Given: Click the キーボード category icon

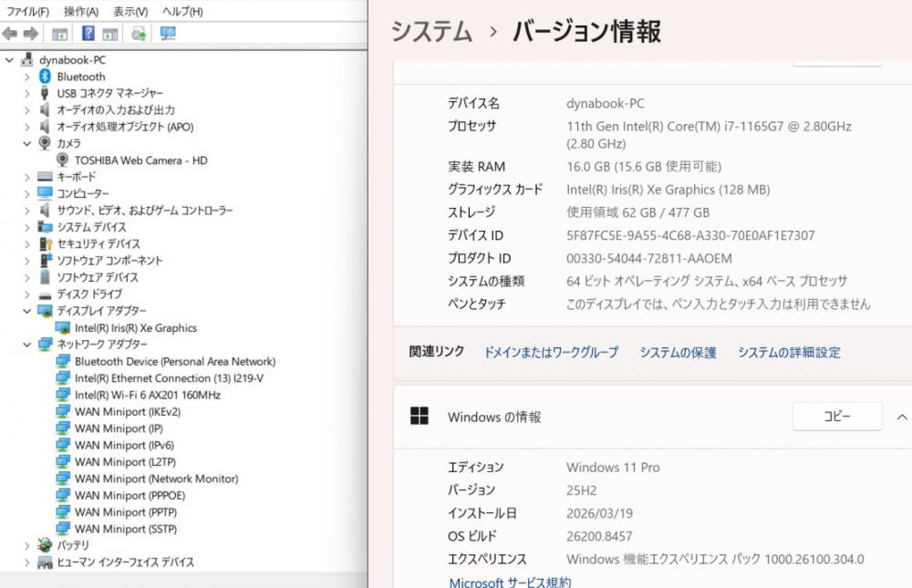Looking at the screenshot, I should (45, 176).
